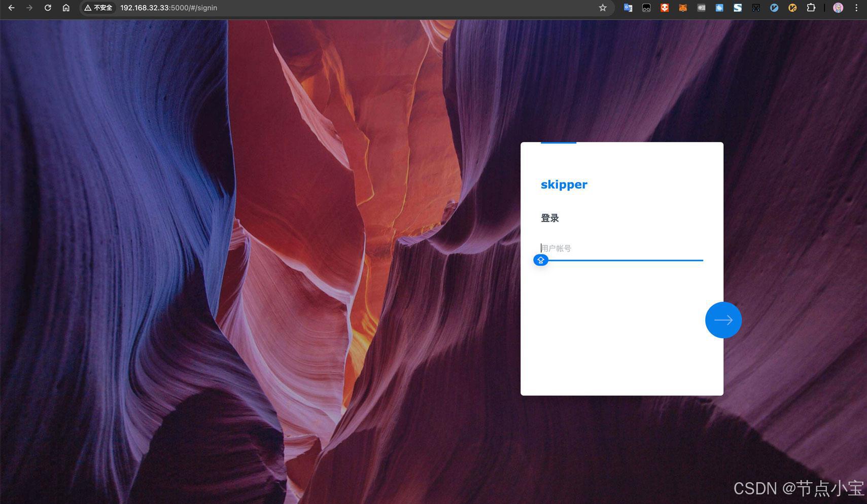Open the MetaMask fox extension
Screen dimensions: 867x504
click(x=683, y=8)
